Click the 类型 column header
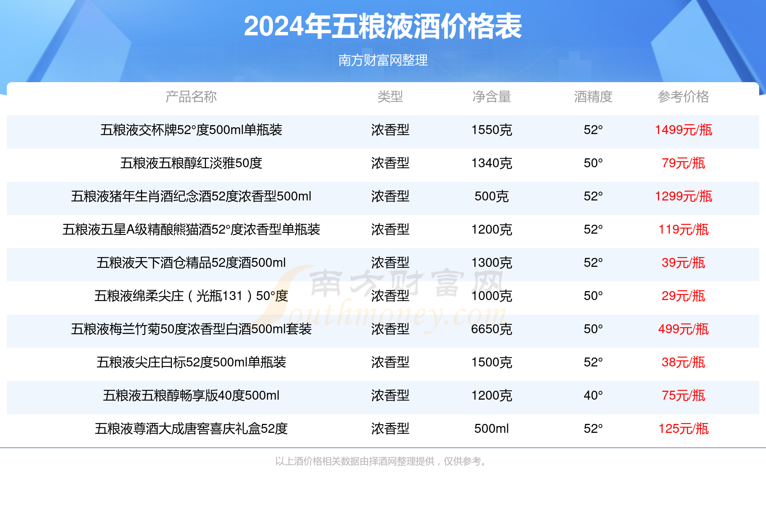This screenshot has height=532, width=766. coord(390,97)
